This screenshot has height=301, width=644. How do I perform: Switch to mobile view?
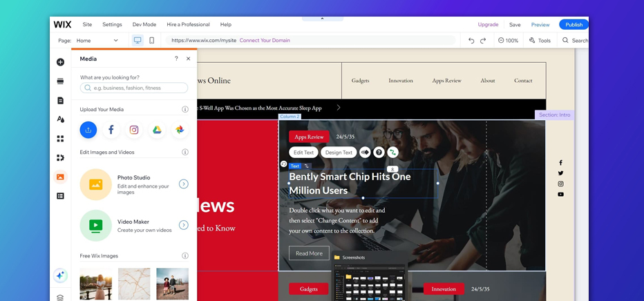(152, 41)
